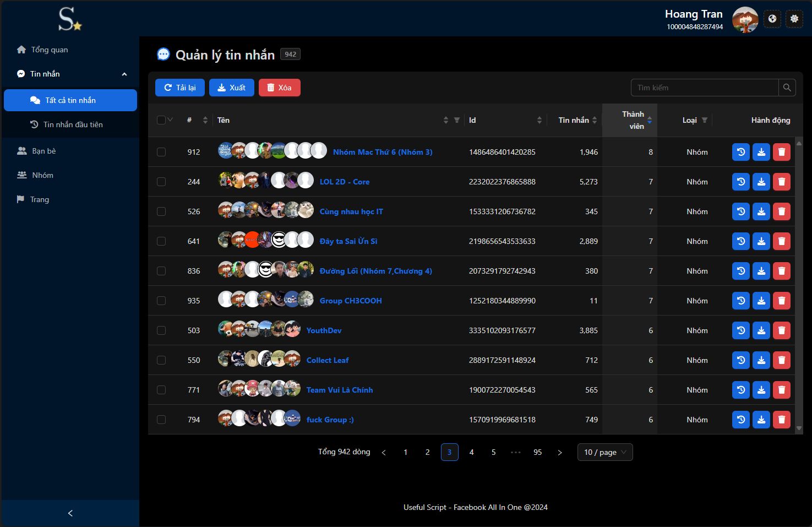
Task: Collapse the Tin nhắn sidebar section chevron
Action: coord(124,74)
